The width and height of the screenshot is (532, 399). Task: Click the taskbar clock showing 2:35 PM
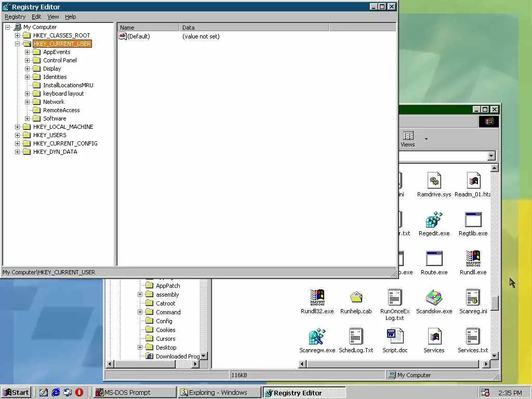510,393
